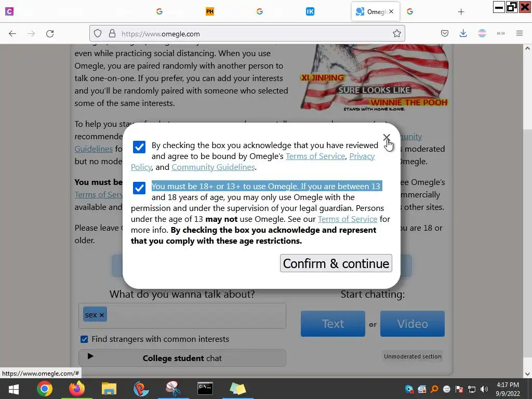Open the tracking protection shield icon
This screenshot has height=399, width=532.
98,33
